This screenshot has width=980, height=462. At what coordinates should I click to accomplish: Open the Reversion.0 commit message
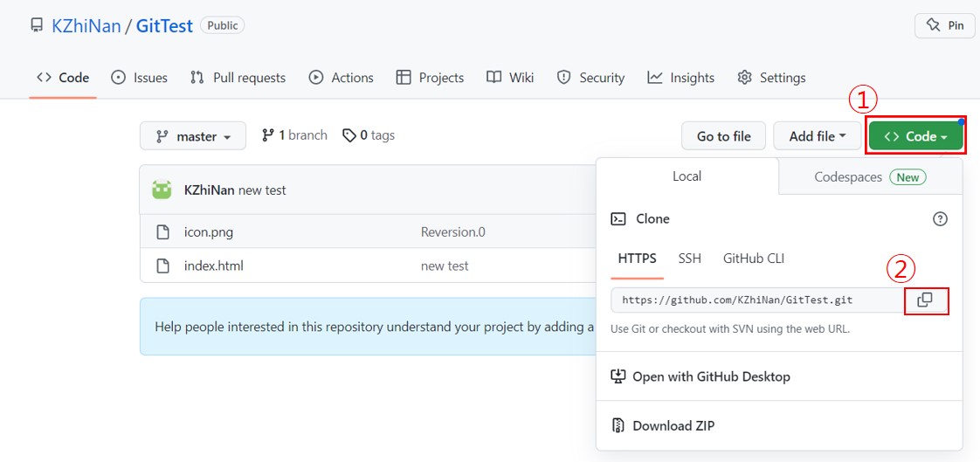453,232
